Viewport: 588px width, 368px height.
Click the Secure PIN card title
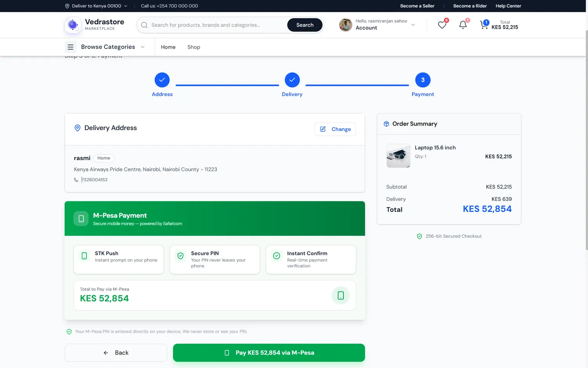(205, 253)
